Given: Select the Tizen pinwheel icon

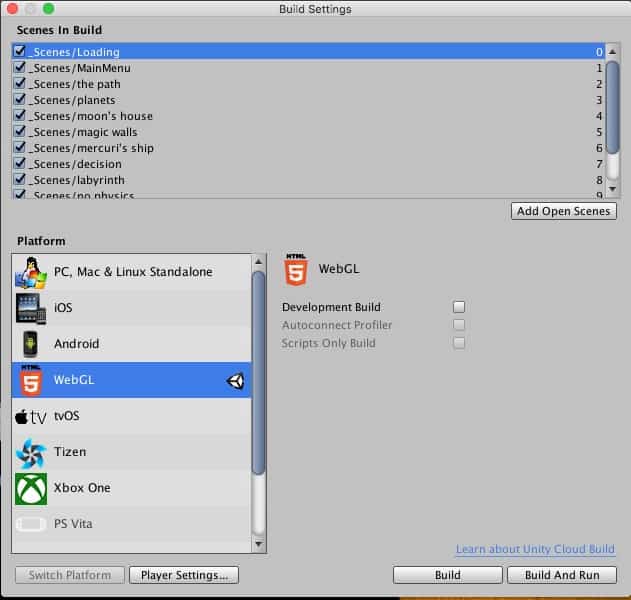Looking at the screenshot, I should point(31,453).
